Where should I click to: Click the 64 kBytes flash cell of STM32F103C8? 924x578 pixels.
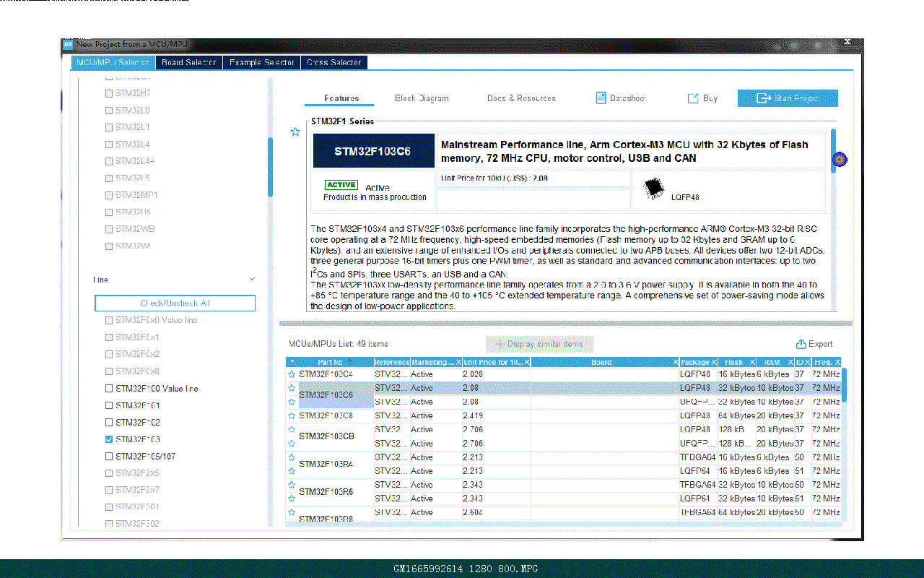(x=736, y=415)
